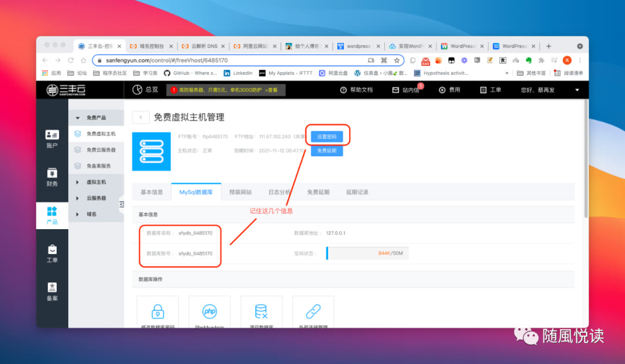
Task: Switch to the 基本信息 tab
Action: 152,192
